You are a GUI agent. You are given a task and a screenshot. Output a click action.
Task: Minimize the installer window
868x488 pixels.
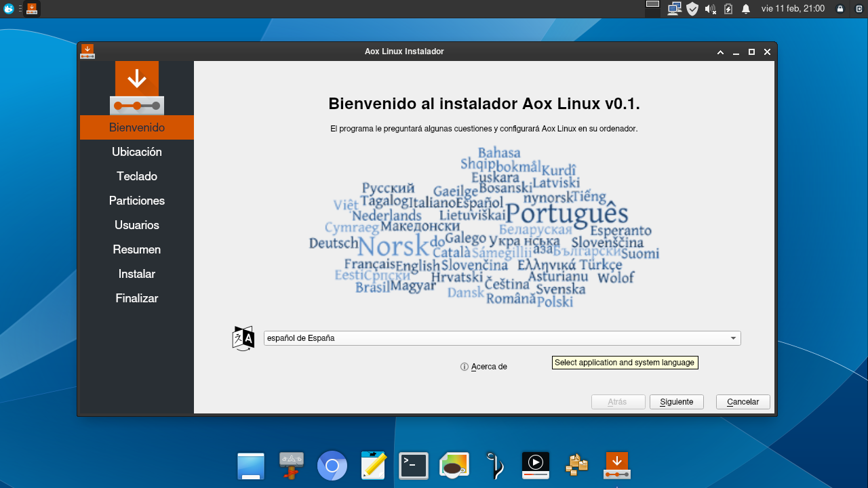[x=736, y=52]
